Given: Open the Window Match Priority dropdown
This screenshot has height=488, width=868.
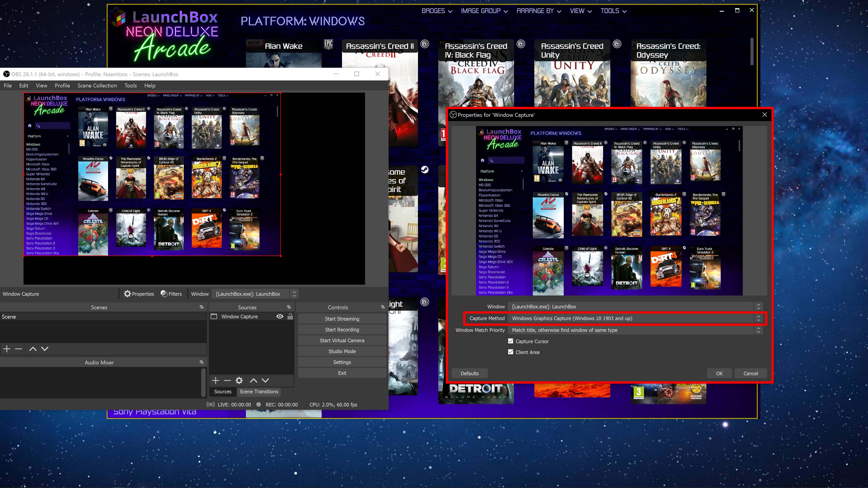Looking at the screenshot, I should tap(635, 330).
